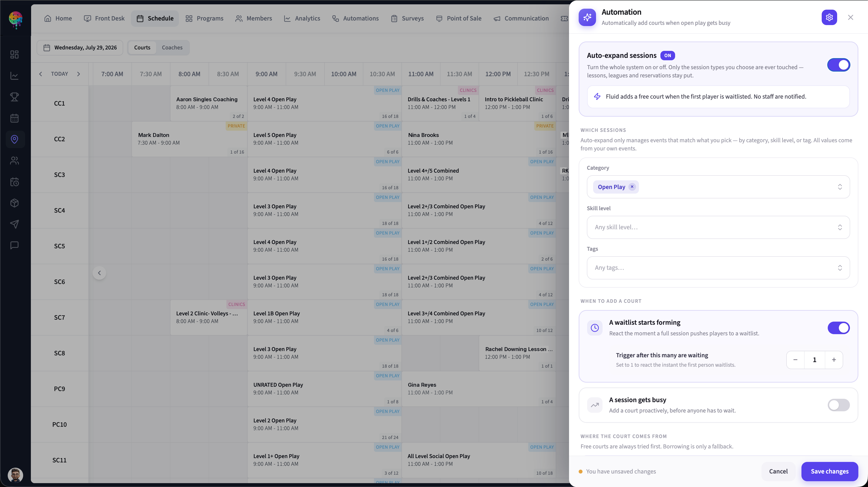Image resolution: width=868 pixels, height=487 pixels.
Task: Decrease the waiting trigger count with minus
Action: click(x=795, y=360)
